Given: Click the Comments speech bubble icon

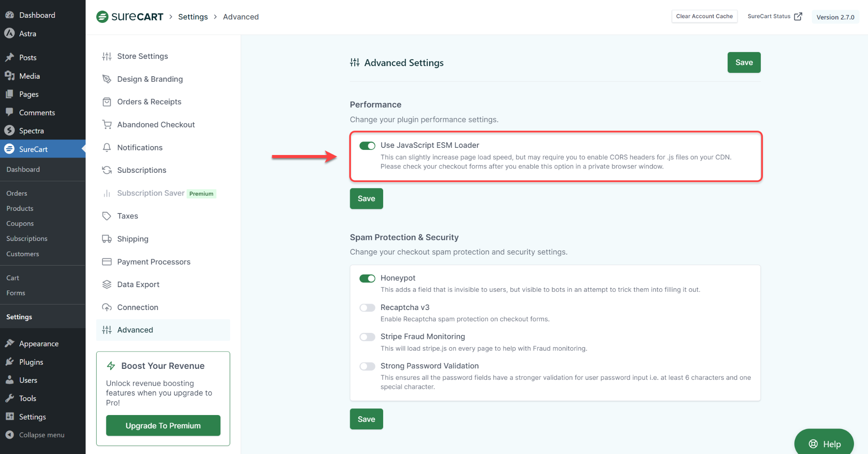Looking at the screenshot, I should click(x=9, y=112).
